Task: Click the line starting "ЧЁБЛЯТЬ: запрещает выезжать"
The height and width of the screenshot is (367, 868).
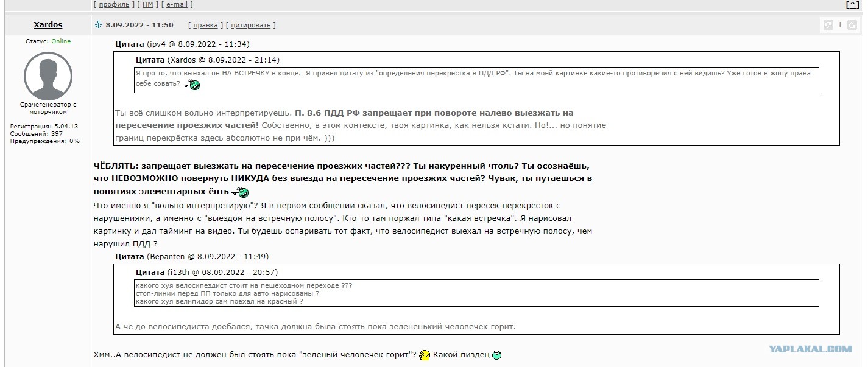Action: click(342, 166)
